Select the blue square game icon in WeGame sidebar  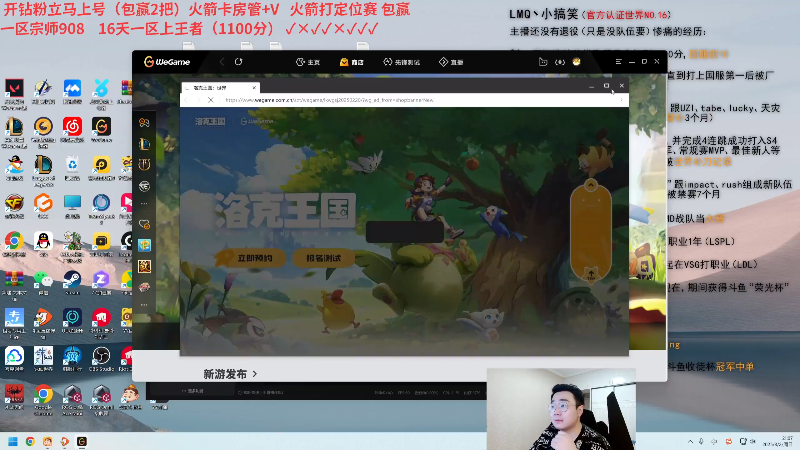144,245
